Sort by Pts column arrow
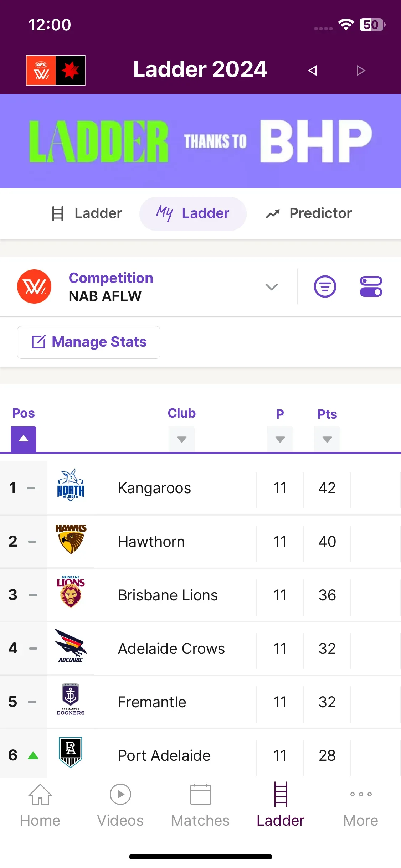Viewport: 401px width, 868px height. (327, 439)
